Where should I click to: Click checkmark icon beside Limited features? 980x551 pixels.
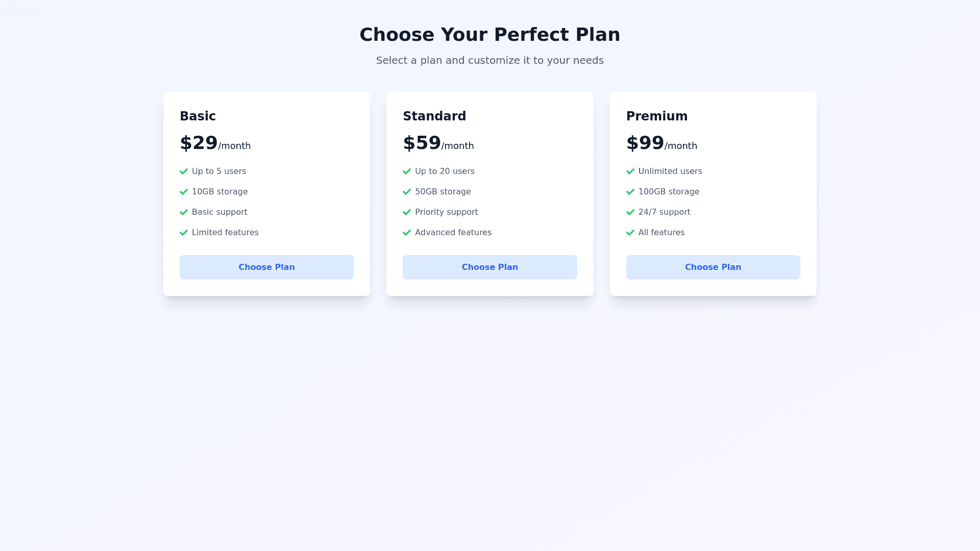pyautogui.click(x=184, y=233)
